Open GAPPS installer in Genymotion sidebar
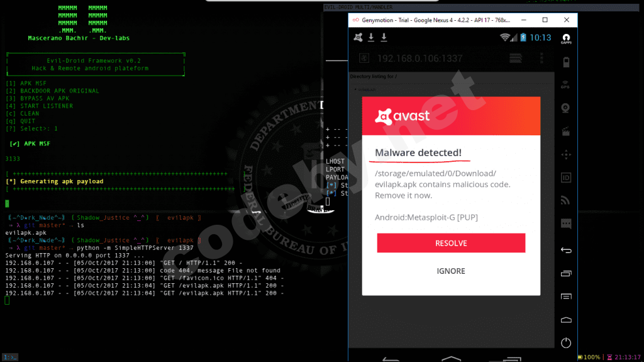The height and width of the screenshot is (362, 644). pos(566,39)
